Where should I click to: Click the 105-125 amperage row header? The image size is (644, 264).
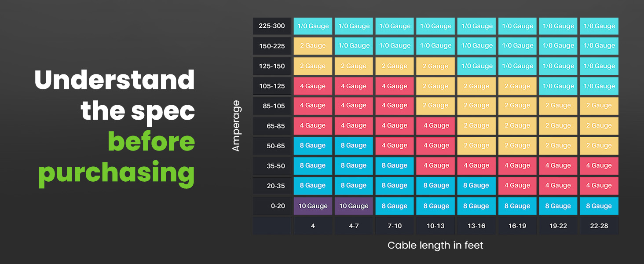(x=272, y=86)
